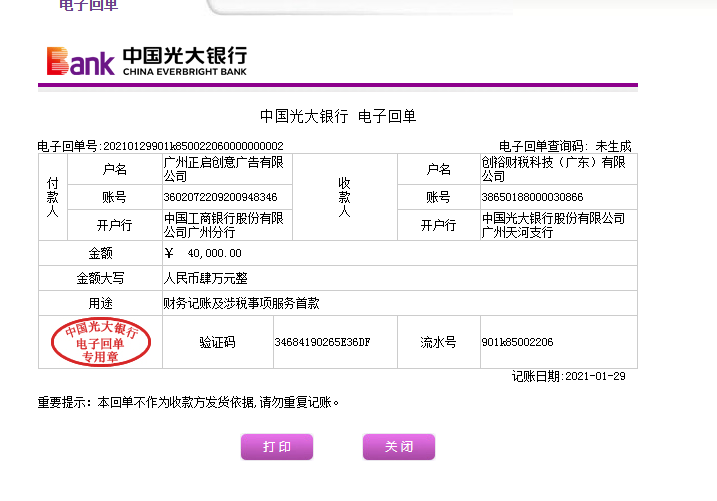This screenshot has height=501, width=717.
Task: Click the payer 户名 label
Action: click(114, 169)
